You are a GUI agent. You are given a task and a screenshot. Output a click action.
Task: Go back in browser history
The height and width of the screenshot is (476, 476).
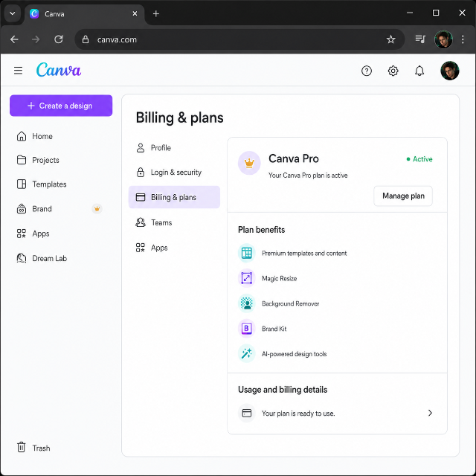(x=14, y=39)
